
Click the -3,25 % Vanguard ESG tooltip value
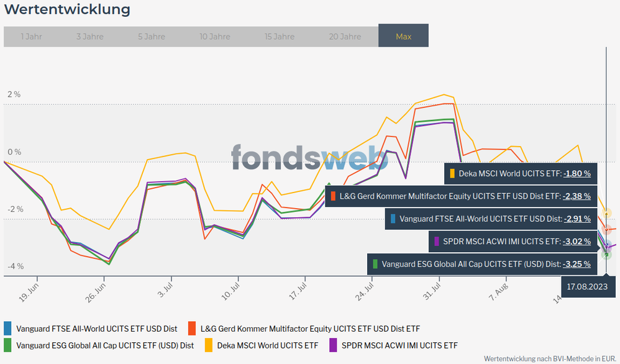[577, 264]
